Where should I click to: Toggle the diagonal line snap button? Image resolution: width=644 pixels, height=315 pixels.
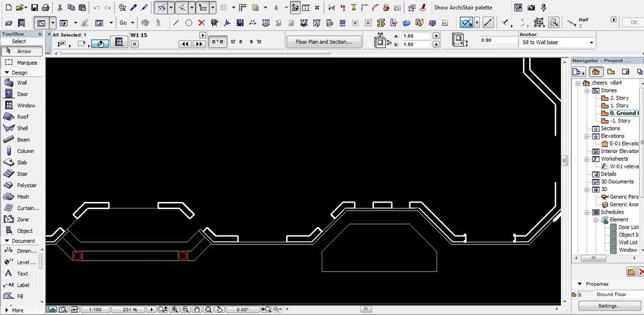coord(487,23)
